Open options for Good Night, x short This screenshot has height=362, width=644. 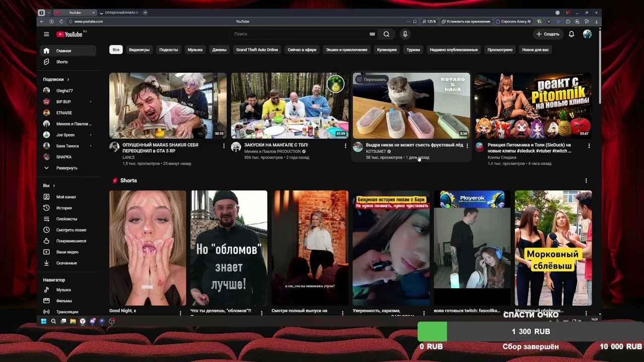point(181,313)
